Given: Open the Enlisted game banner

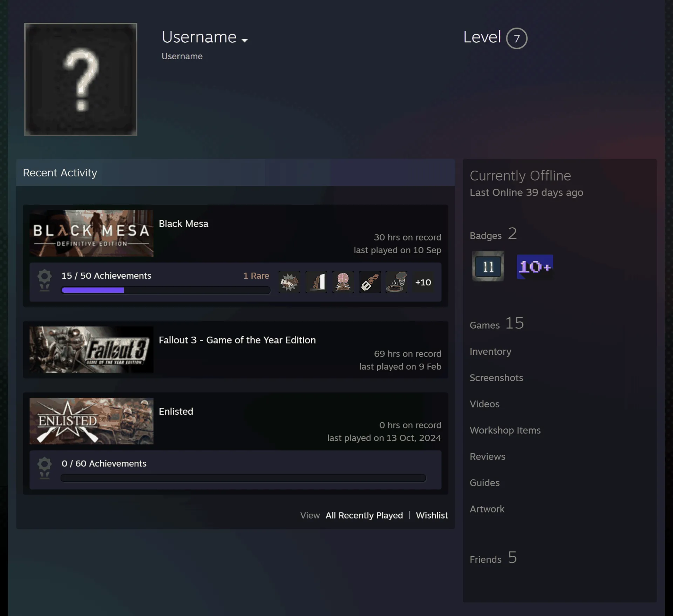Looking at the screenshot, I should [x=91, y=421].
